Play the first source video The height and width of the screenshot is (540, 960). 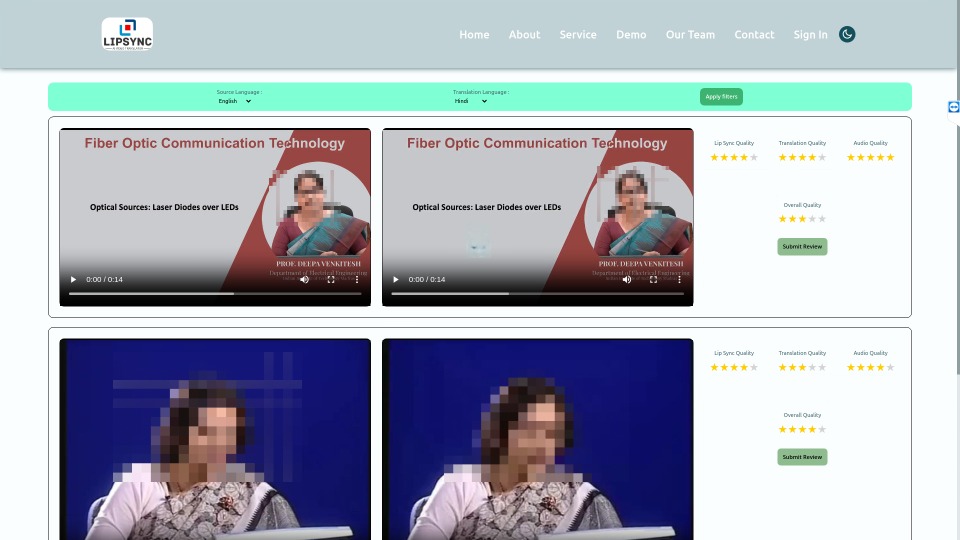[x=73, y=279]
